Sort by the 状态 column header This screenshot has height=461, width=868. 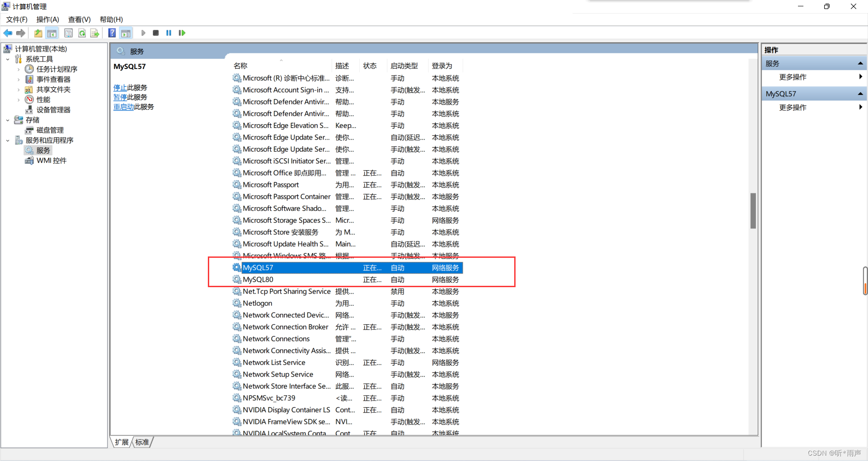click(x=373, y=66)
